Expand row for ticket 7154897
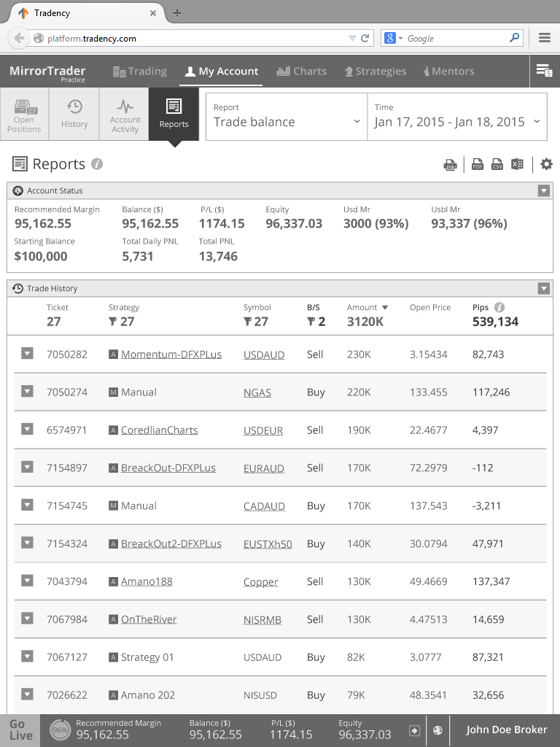The width and height of the screenshot is (560, 747). click(x=27, y=467)
